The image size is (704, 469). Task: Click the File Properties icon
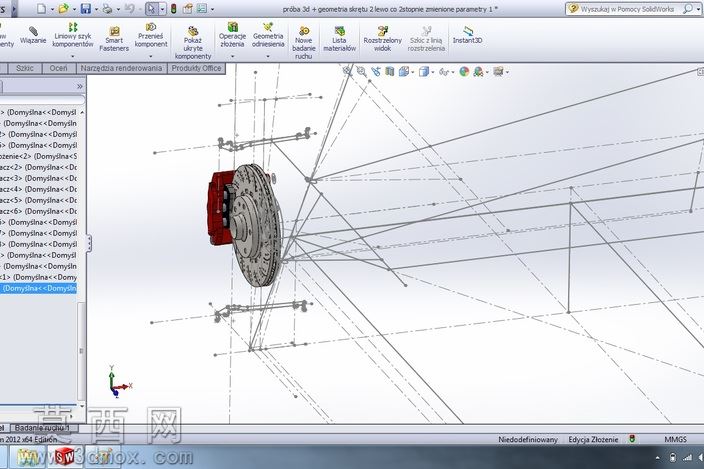188,9
